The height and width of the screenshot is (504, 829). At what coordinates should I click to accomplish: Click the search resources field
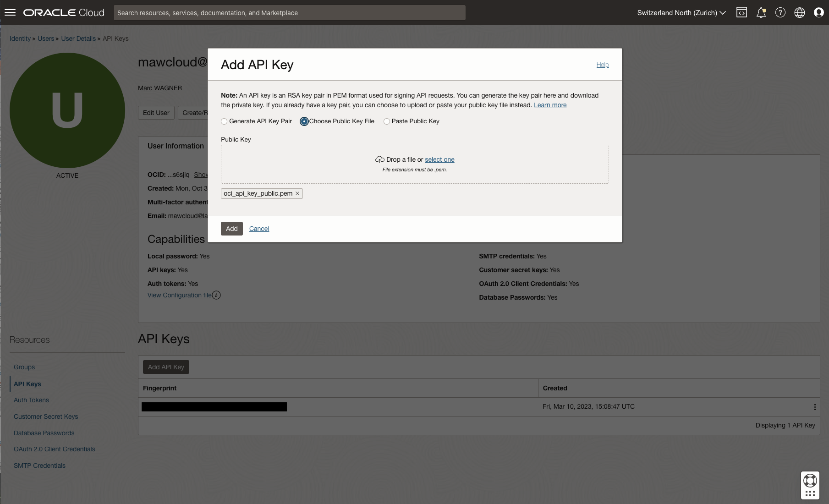point(289,12)
